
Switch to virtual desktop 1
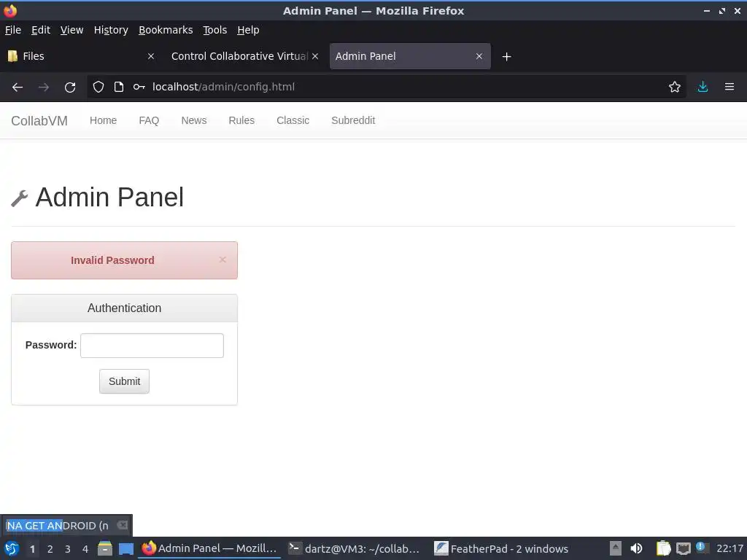coord(32,549)
